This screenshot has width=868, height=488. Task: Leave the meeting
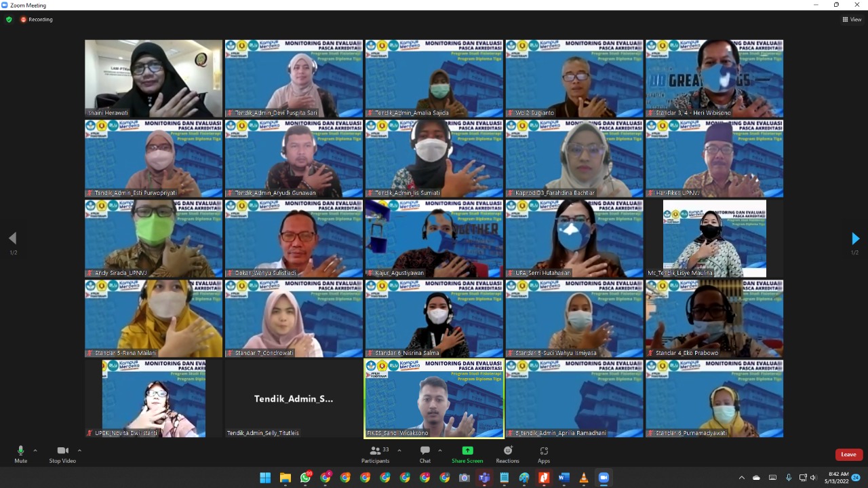click(848, 455)
